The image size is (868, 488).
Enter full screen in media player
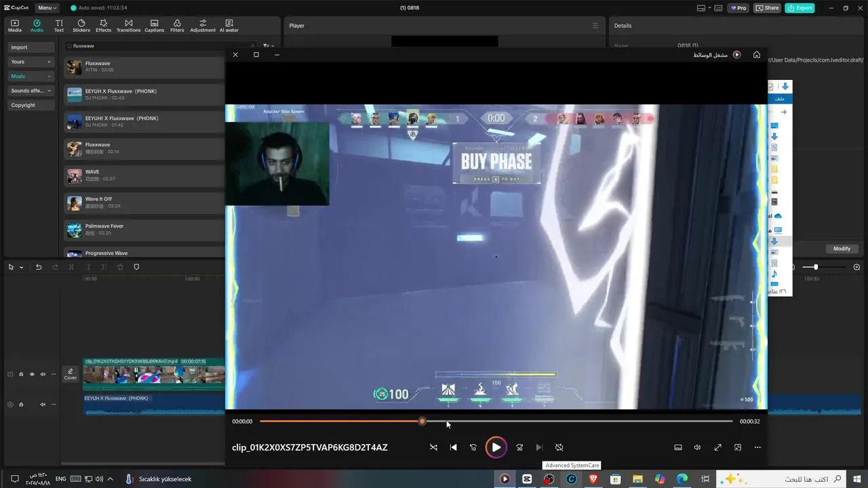pyautogui.click(x=717, y=447)
